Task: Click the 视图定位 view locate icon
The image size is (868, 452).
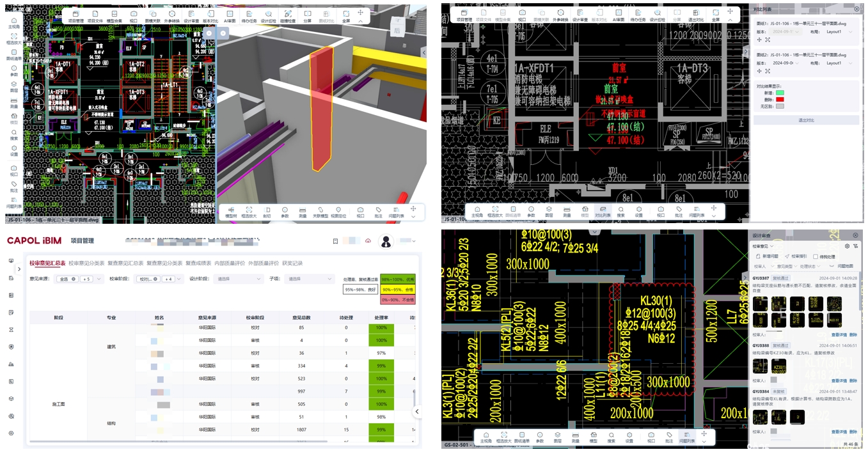Action: coord(339,212)
